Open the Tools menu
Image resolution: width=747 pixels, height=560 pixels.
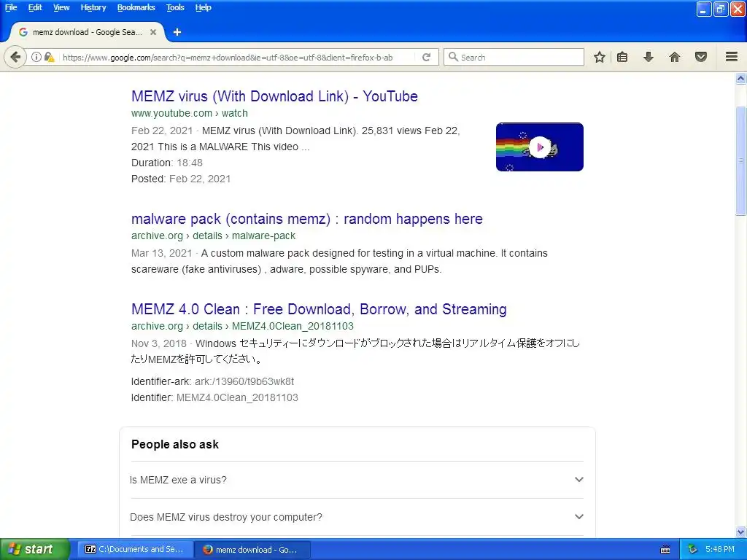[x=175, y=7]
